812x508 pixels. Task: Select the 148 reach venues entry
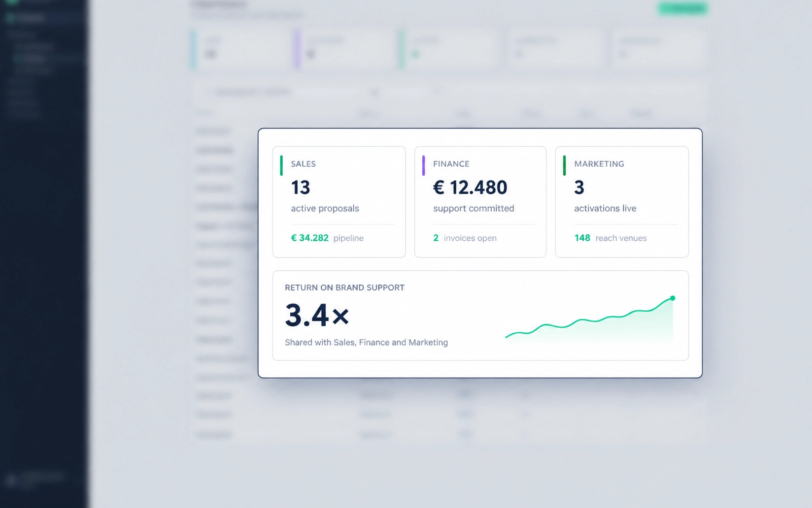click(x=611, y=238)
